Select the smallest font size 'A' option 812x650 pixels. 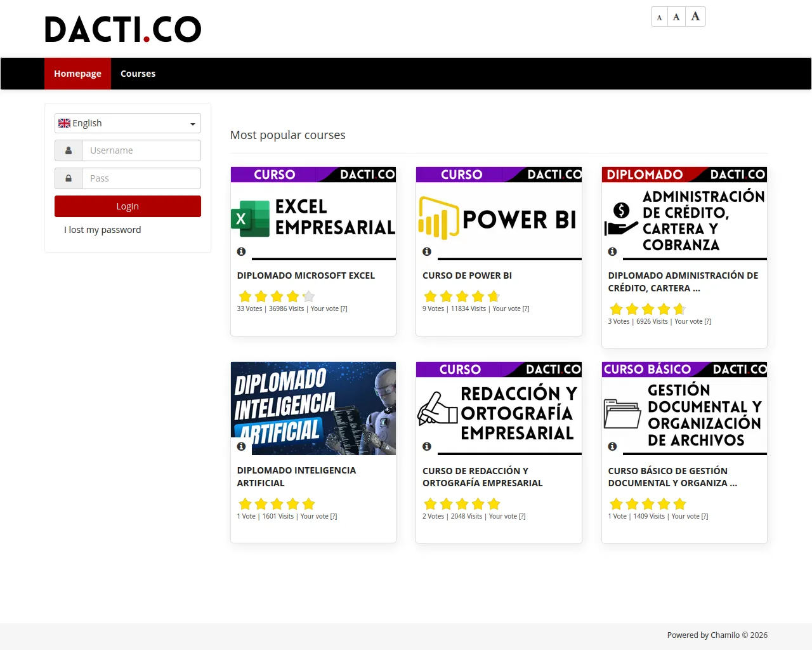(659, 17)
